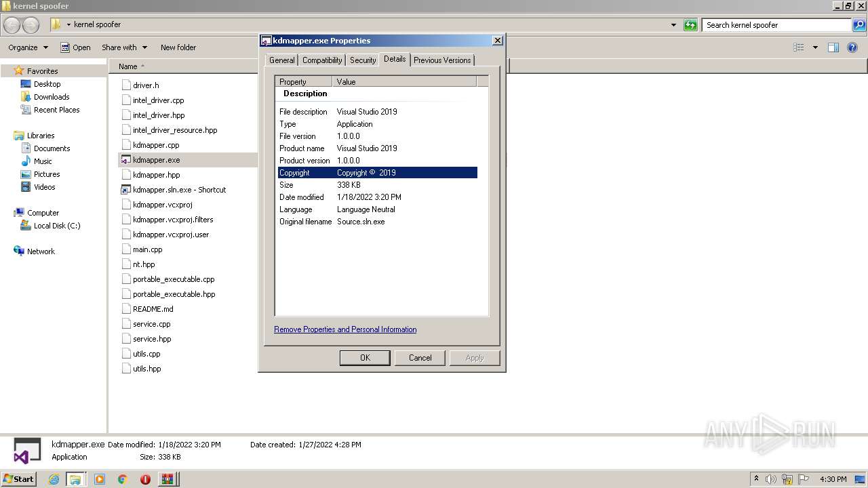Select the service.cpp file
The image size is (868, 488).
tap(152, 324)
